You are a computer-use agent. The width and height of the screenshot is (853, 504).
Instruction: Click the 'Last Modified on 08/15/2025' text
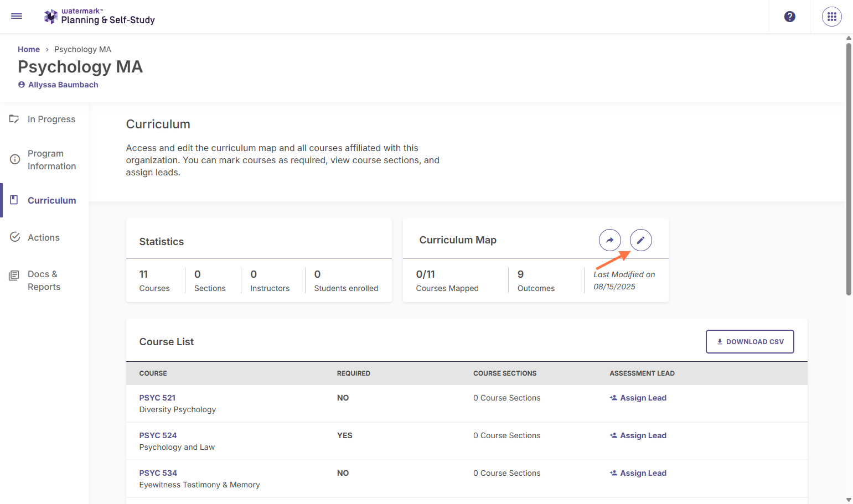tap(624, 280)
